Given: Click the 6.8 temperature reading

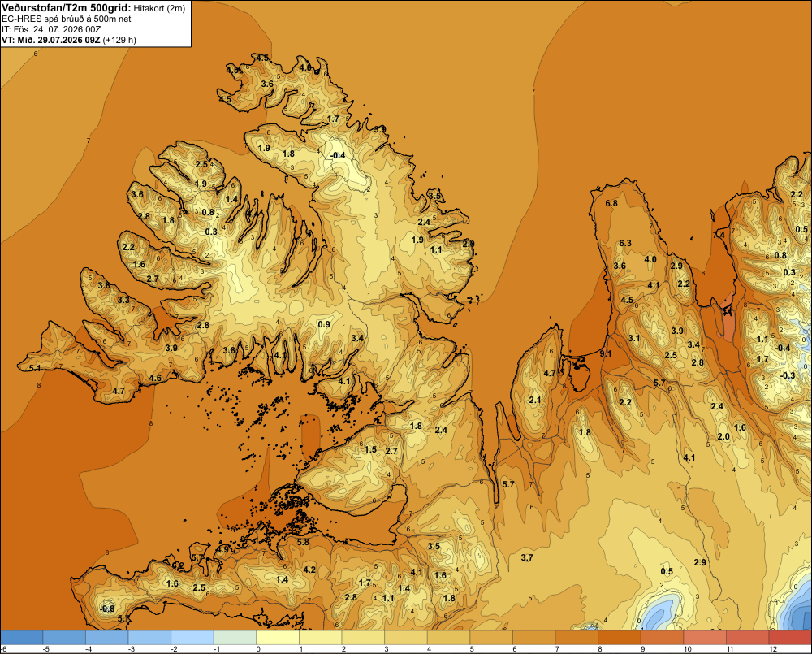Looking at the screenshot, I should click(611, 203).
